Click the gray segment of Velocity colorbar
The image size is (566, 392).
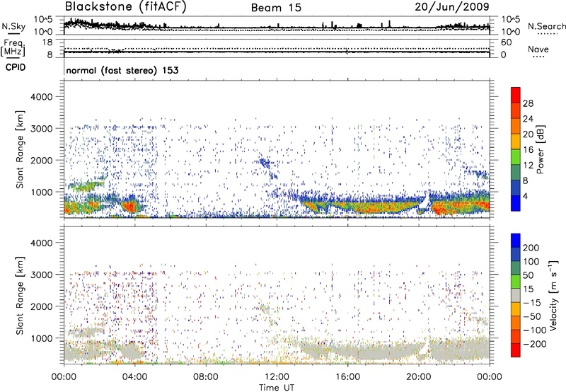[x=516, y=295]
